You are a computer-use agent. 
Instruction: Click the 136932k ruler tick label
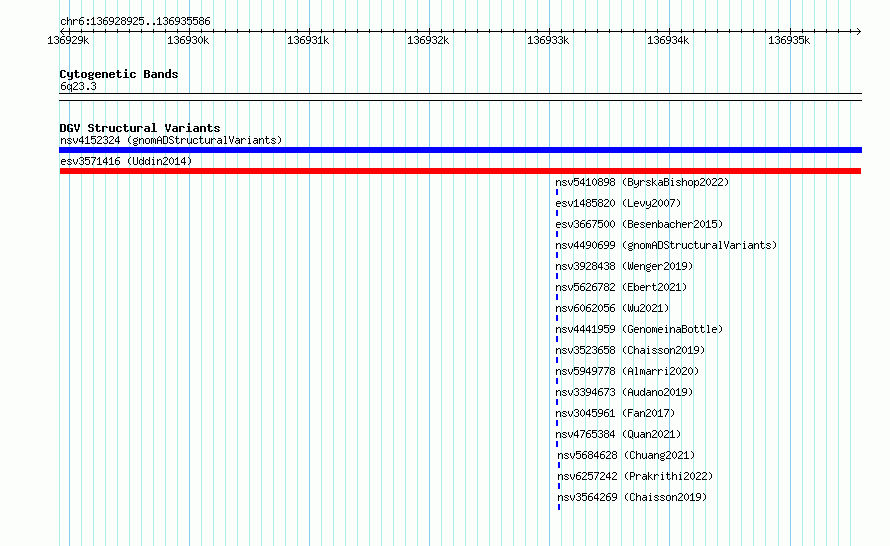[x=428, y=40]
